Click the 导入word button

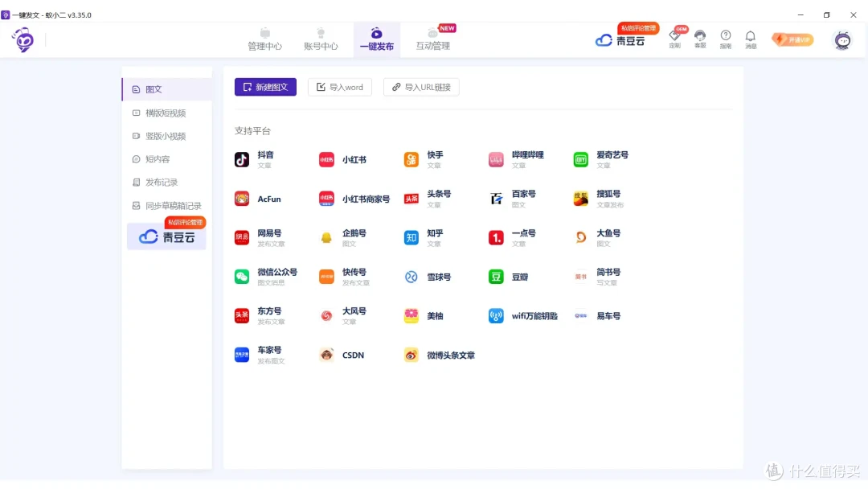[339, 87]
